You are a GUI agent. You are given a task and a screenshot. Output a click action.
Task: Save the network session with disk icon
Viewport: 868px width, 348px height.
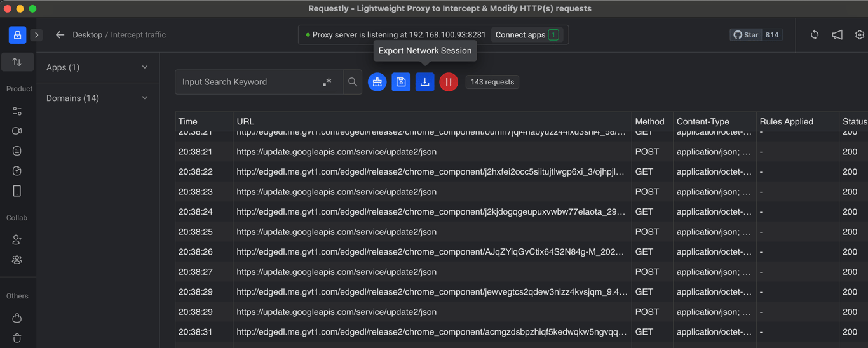coord(401,82)
